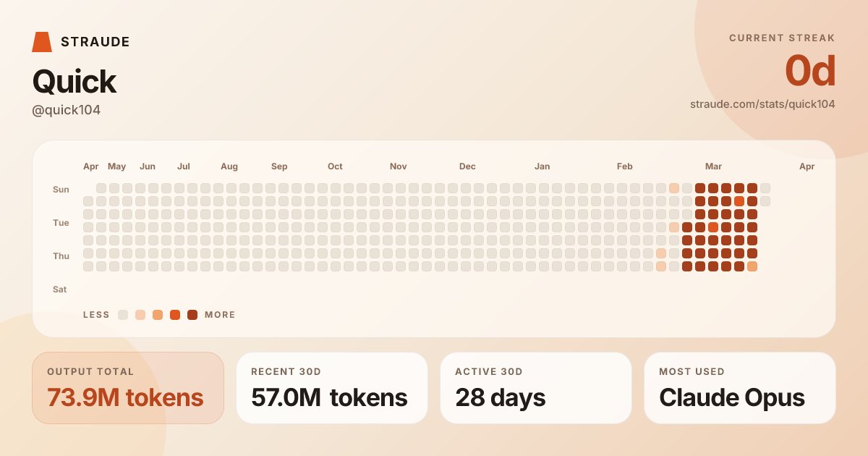Click the Sun row label
This screenshot has width=868, height=456.
(x=61, y=190)
